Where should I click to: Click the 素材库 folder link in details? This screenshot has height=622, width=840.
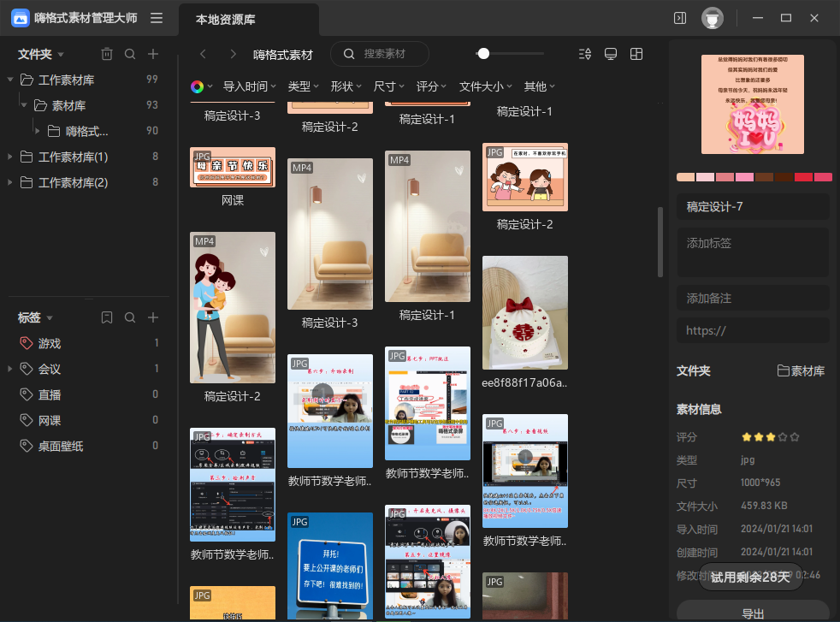point(801,370)
